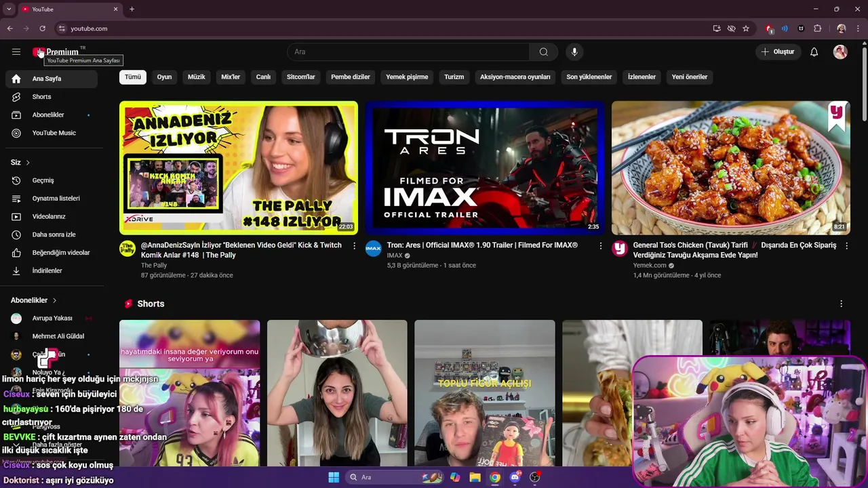This screenshot has width=868, height=488.
Task: Select the Müzik filter chip
Action: pyautogui.click(x=197, y=77)
